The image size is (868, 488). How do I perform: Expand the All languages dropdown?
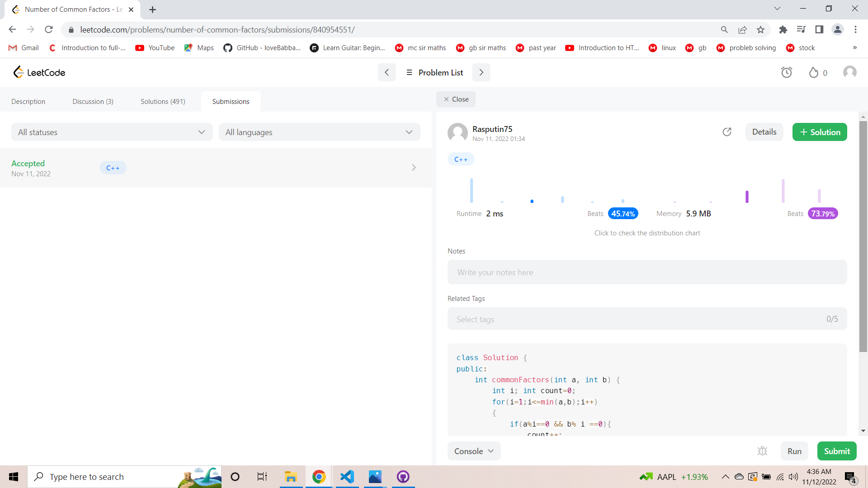[x=319, y=132]
